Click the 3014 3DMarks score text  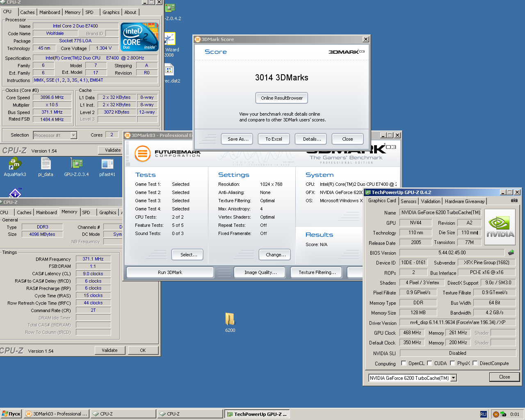pyautogui.click(x=281, y=78)
